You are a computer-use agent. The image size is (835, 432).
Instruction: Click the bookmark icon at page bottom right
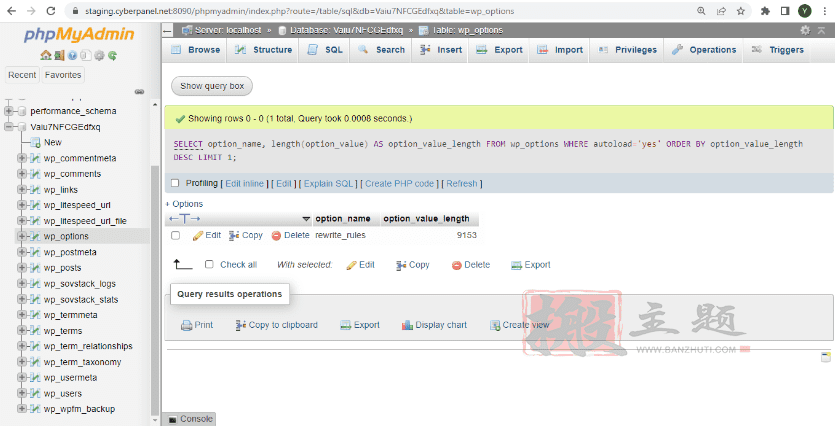tap(826, 357)
